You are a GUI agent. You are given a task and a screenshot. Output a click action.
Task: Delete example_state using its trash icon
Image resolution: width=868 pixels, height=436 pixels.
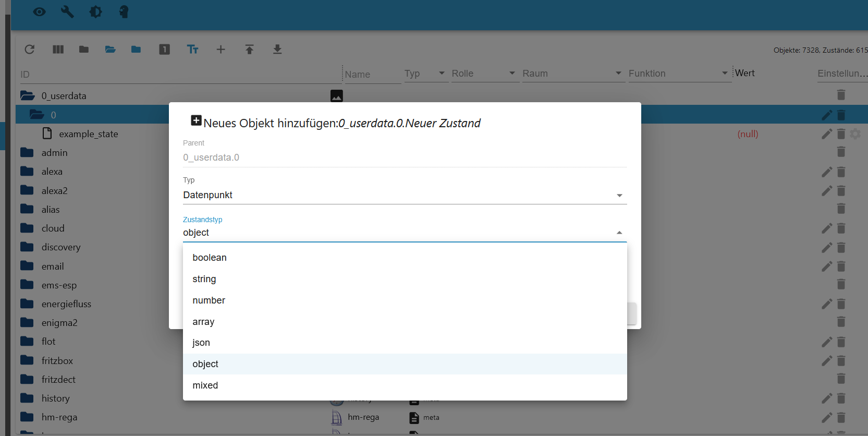click(x=841, y=134)
